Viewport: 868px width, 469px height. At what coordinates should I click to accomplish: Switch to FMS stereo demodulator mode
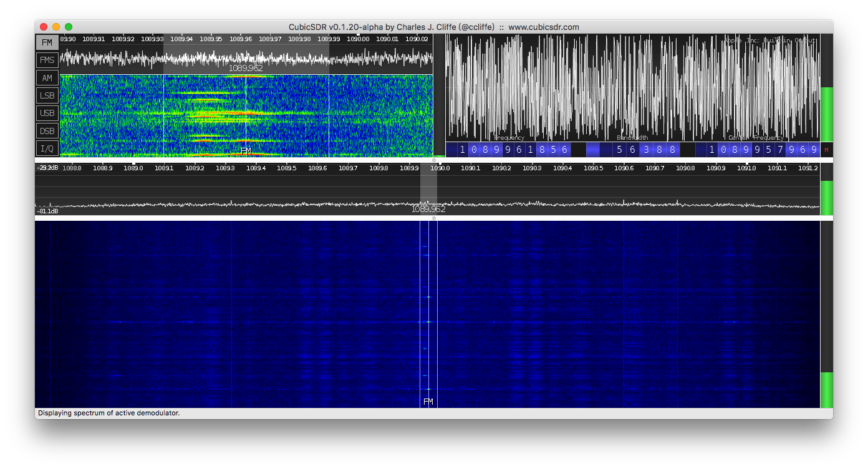tap(47, 60)
